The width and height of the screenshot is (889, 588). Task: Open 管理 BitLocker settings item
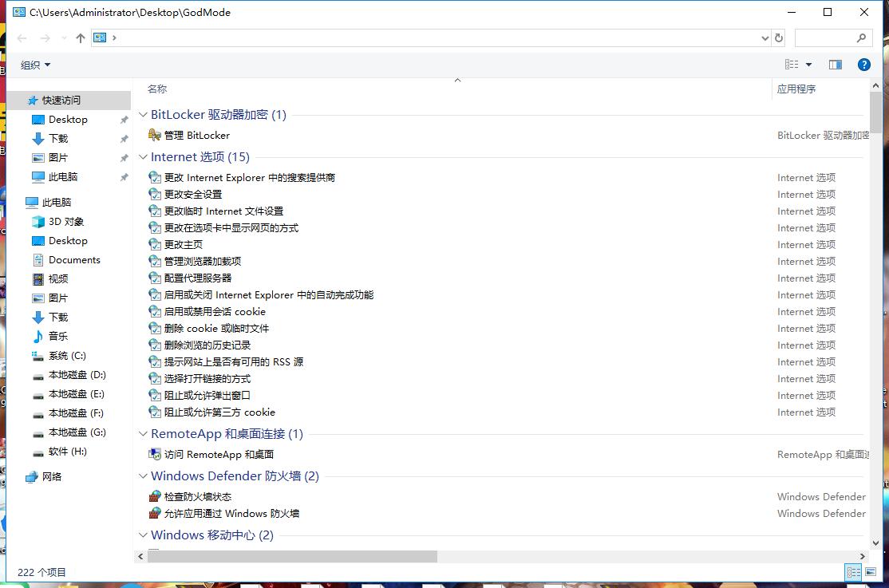coord(198,135)
